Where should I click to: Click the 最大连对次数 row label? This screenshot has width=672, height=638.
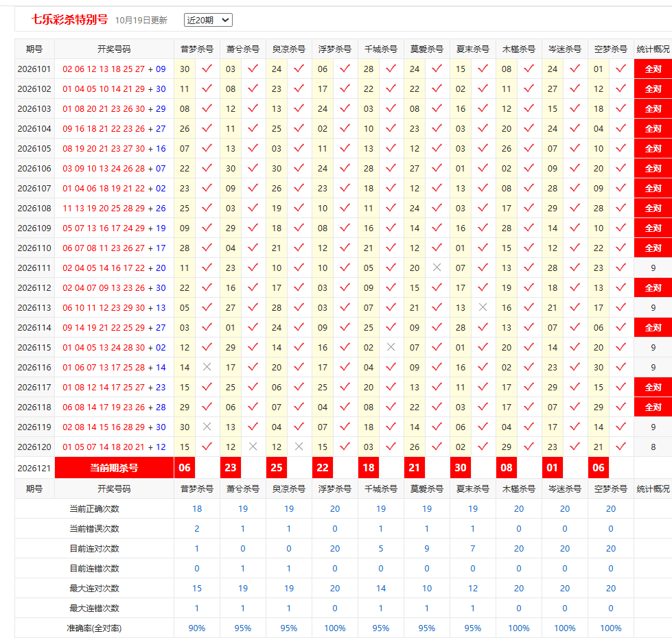tap(94, 589)
